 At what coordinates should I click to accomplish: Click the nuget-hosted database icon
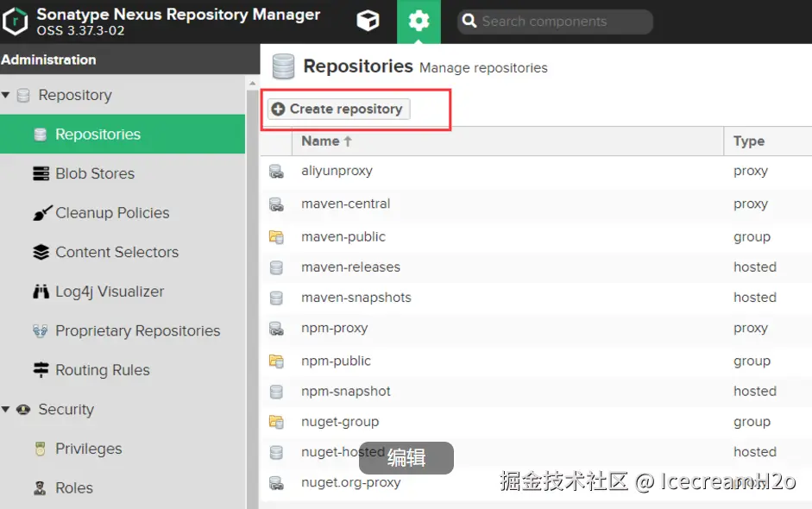pos(276,453)
